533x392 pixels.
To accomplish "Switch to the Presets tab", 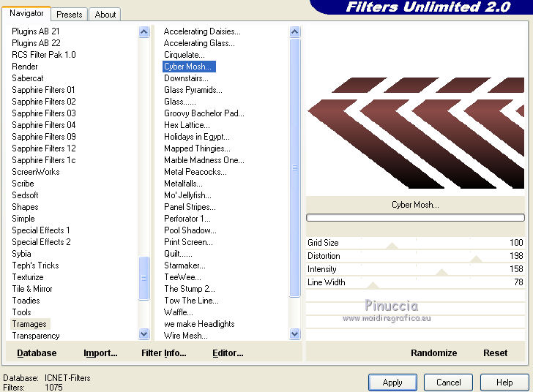I will click(x=70, y=15).
